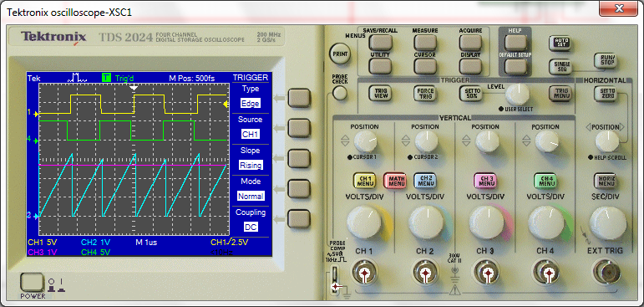The width and height of the screenshot is (644, 307).
Task: Open the CH1 MENU button
Action: 365,180
